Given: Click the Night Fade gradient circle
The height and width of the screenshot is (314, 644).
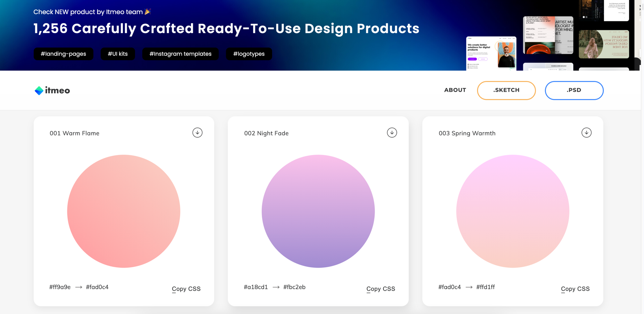Looking at the screenshot, I should click(318, 211).
